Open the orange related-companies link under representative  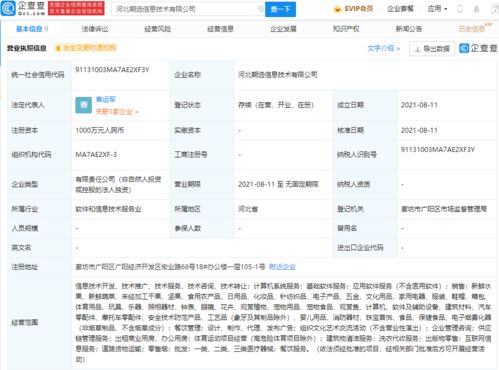pos(117,112)
